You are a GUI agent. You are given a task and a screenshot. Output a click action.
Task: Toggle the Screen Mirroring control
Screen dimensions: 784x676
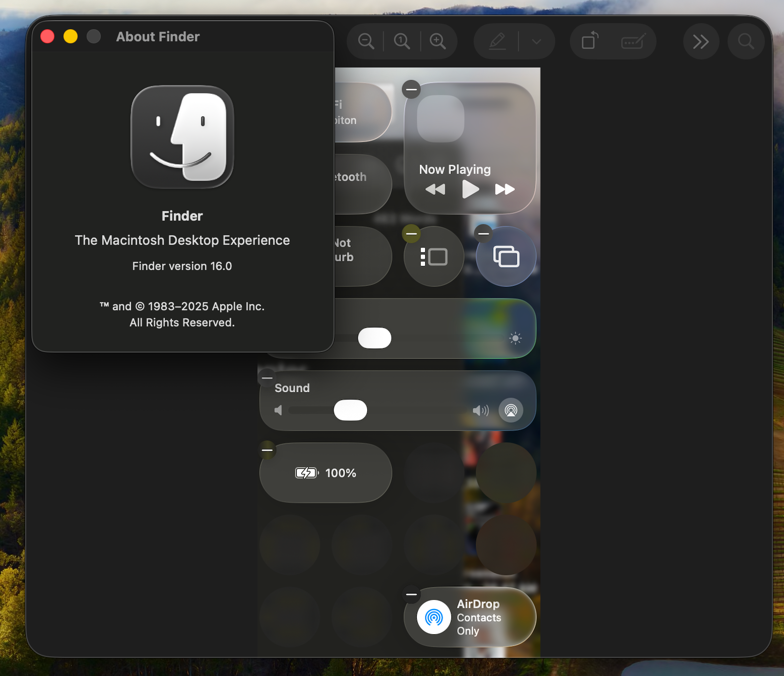tap(506, 256)
